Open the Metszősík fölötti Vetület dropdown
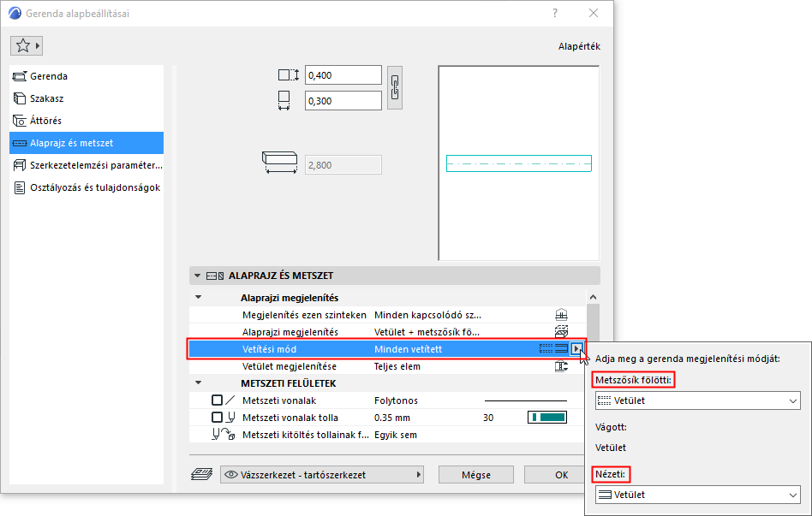Screen dimensions: 812x516 pos(697,400)
